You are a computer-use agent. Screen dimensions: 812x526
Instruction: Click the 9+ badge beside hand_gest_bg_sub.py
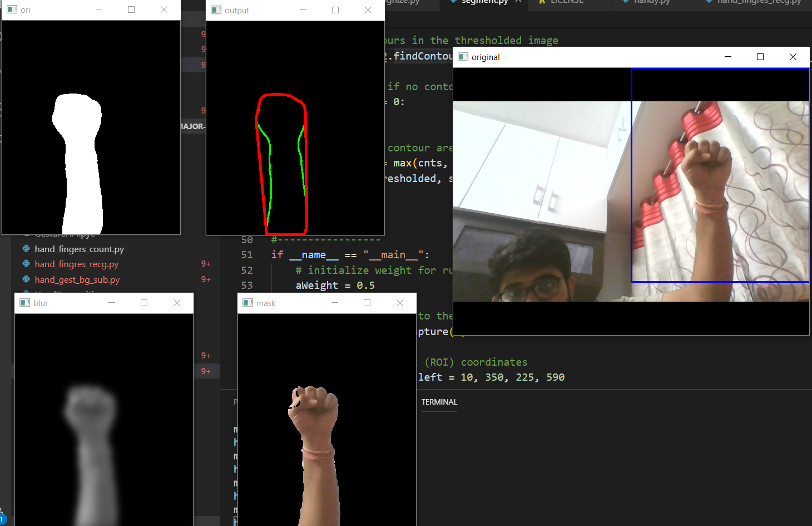click(206, 279)
